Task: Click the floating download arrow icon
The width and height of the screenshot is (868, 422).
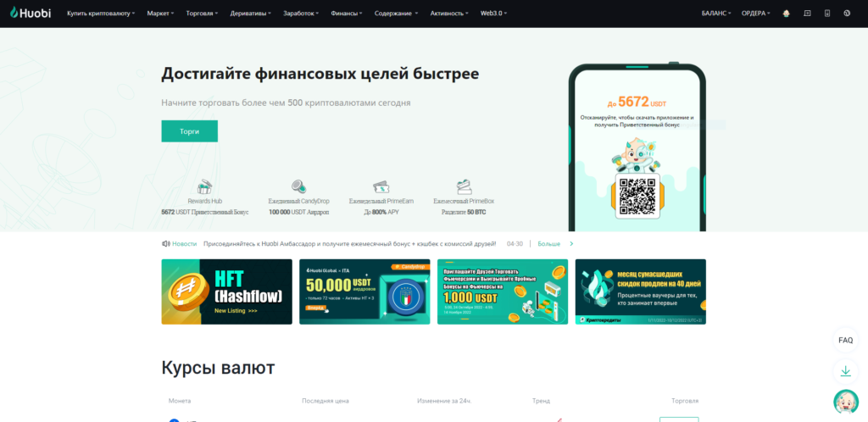Action: click(x=845, y=371)
